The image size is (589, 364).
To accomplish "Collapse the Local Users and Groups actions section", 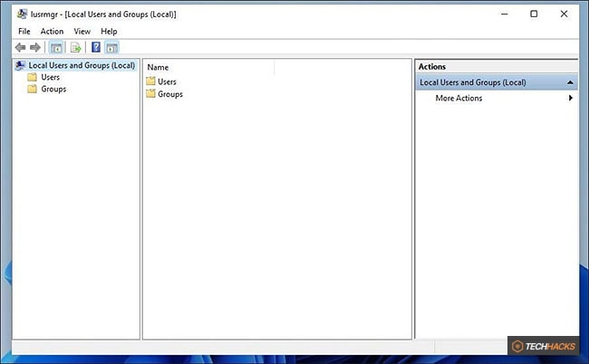I will pos(570,82).
